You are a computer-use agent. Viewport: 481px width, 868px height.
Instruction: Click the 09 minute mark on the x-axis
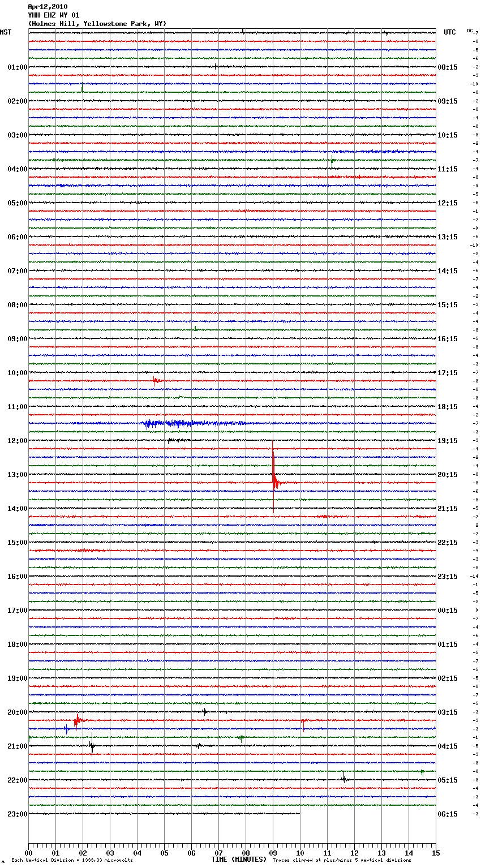click(x=273, y=853)
